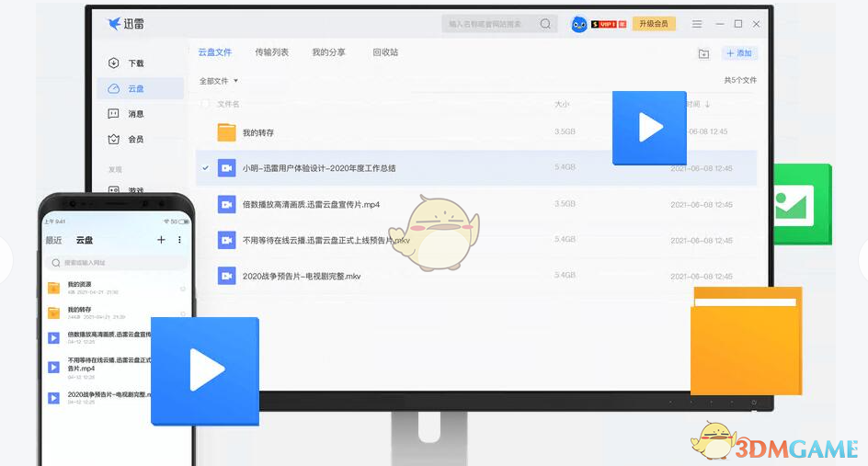The width and height of the screenshot is (868, 466).
Task: Uncheck the 小明-迅雷用户体验设计 file checkbox
Action: (205, 168)
